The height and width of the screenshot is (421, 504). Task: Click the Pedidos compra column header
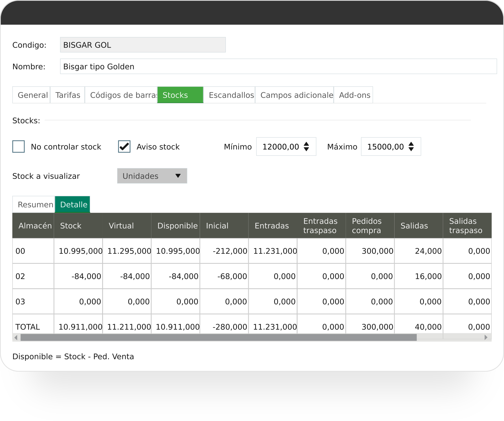(x=370, y=226)
